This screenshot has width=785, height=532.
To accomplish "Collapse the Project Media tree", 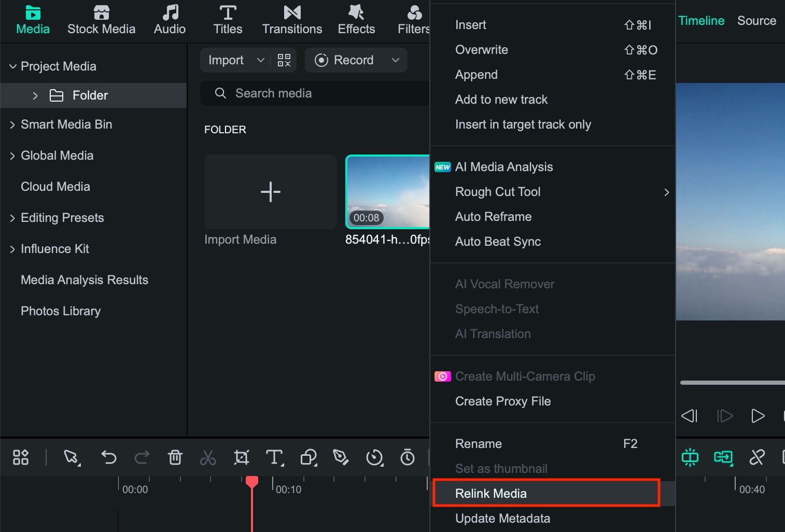I will (13, 66).
